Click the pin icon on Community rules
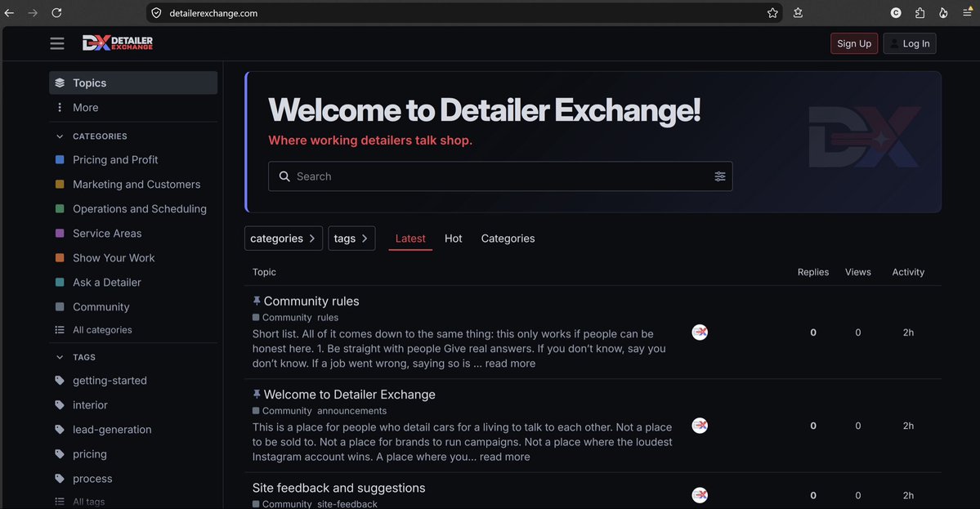The image size is (980, 509). (257, 301)
